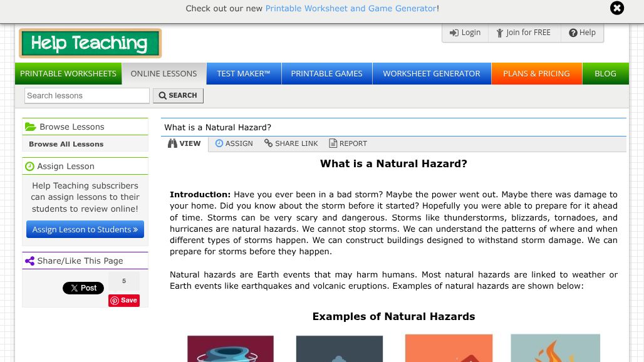Click the folder icon beside Browse Lessons

coord(30,127)
